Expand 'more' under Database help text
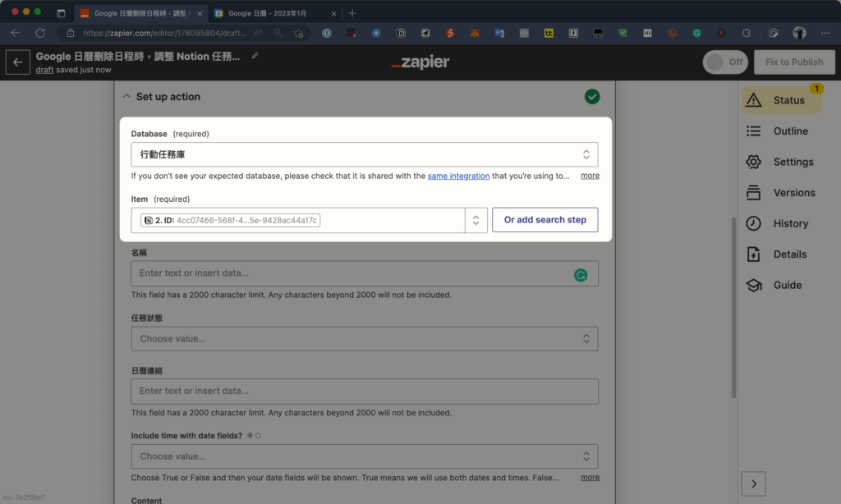The height and width of the screenshot is (504, 841). 590,176
